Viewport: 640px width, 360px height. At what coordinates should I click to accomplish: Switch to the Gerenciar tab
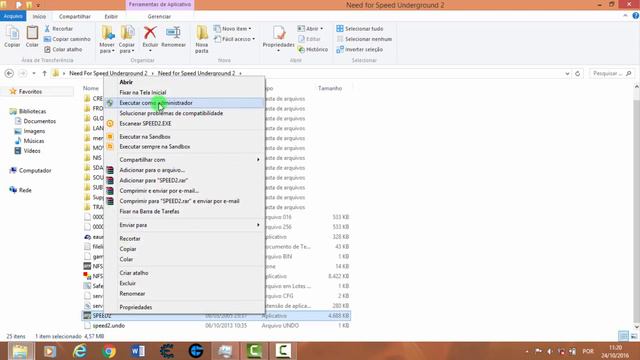159,16
